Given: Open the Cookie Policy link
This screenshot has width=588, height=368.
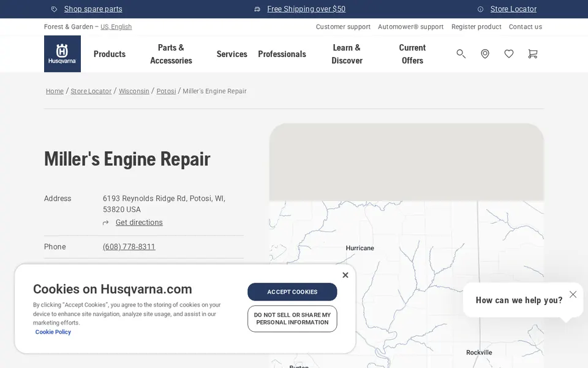Looking at the screenshot, I should (53, 332).
